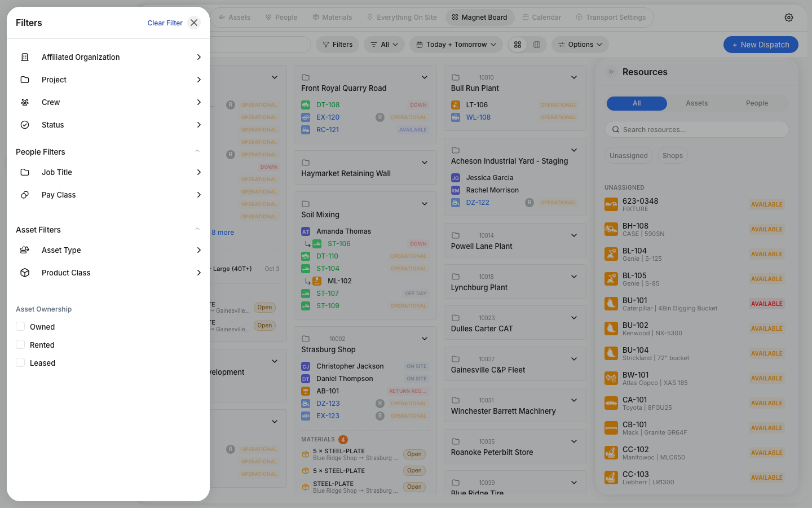Open the Transport Settings tab
812x508 pixels.
click(x=611, y=17)
